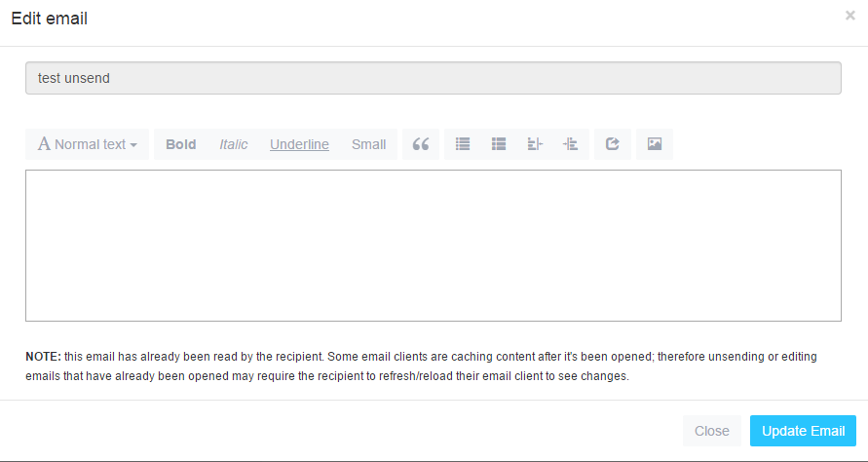This screenshot has height=462, width=868.
Task: Click the outdent icon in toolbar
Action: click(x=535, y=144)
